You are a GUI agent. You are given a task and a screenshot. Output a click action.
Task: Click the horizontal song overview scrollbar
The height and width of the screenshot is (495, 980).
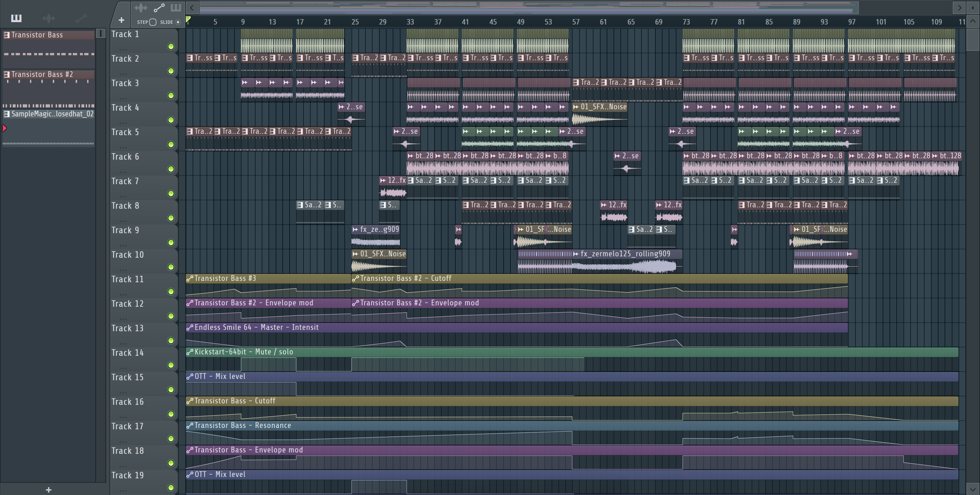click(529, 7)
